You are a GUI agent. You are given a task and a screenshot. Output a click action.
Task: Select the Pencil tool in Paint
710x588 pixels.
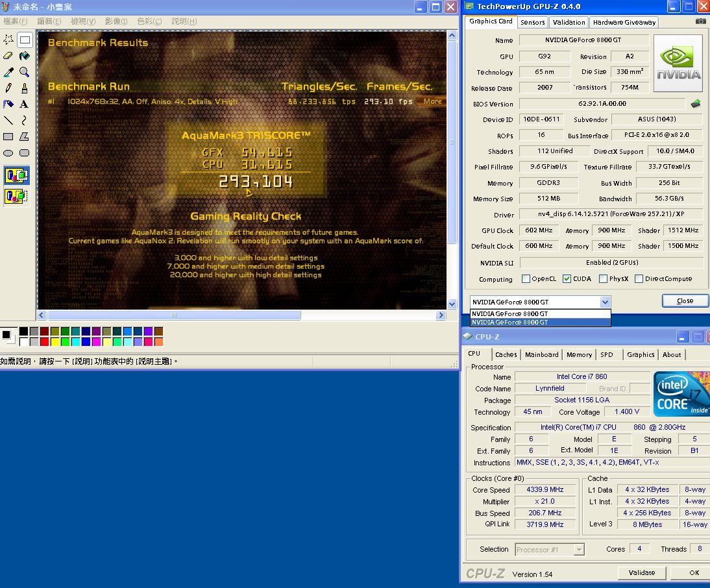pyautogui.click(x=8, y=88)
